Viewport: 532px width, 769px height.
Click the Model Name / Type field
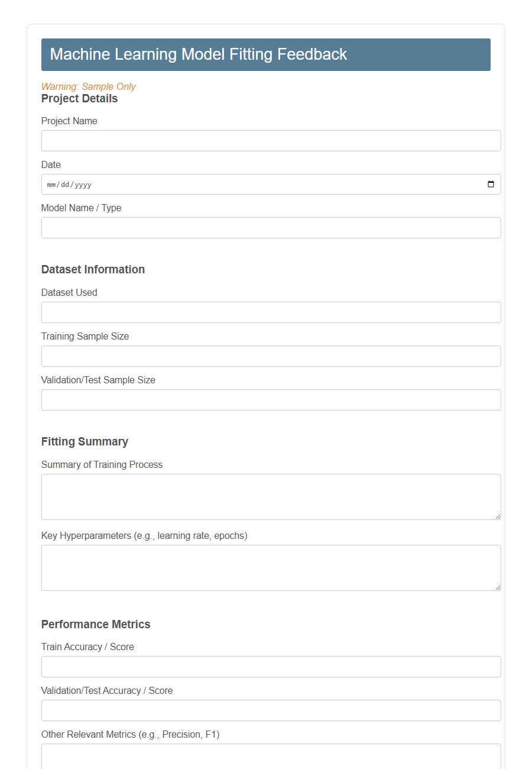(271, 227)
